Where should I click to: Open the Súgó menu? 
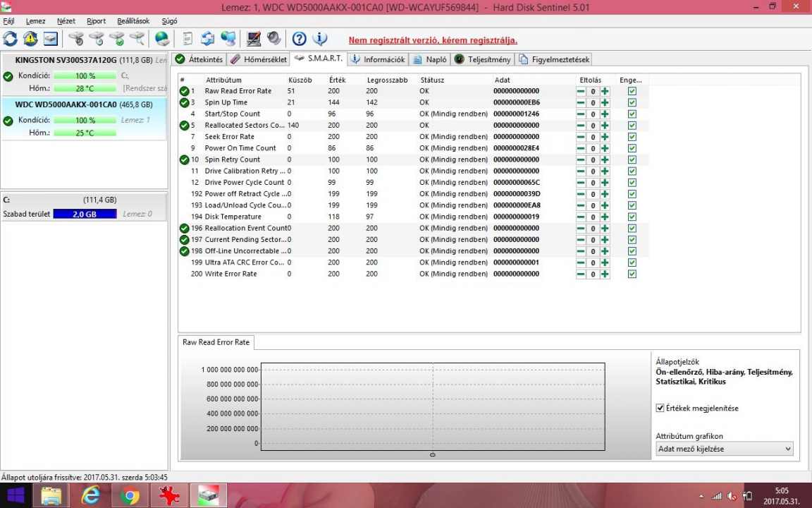(x=169, y=21)
